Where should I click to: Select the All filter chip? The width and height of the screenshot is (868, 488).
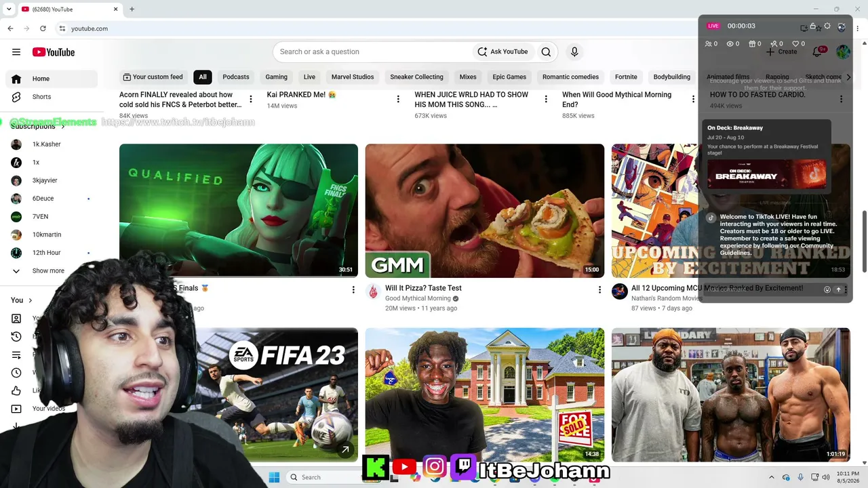click(203, 77)
